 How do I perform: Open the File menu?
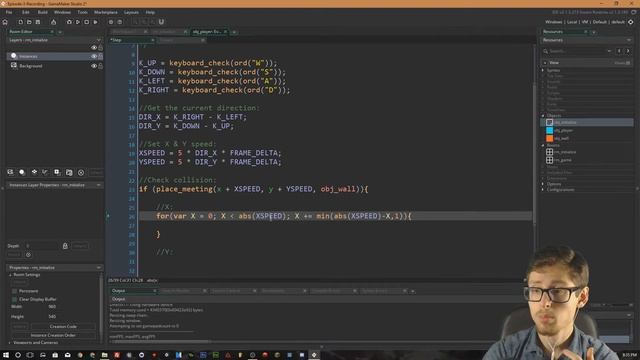[x=9, y=12]
